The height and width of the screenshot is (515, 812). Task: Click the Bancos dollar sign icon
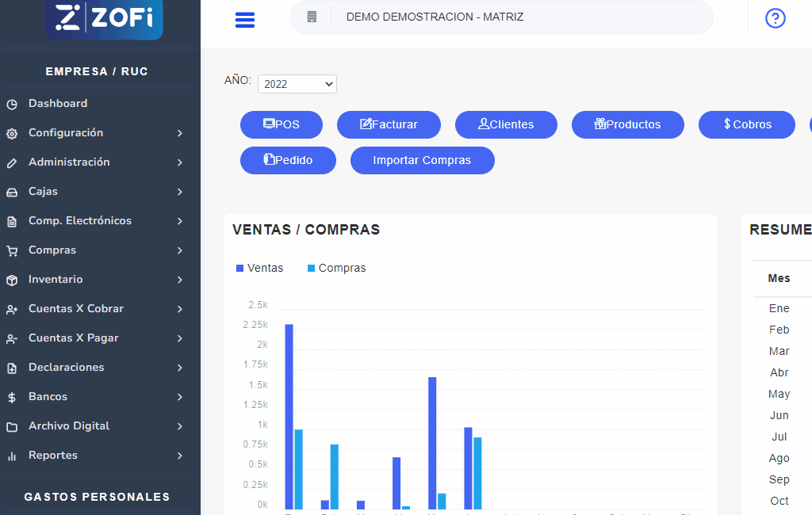(12, 397)
